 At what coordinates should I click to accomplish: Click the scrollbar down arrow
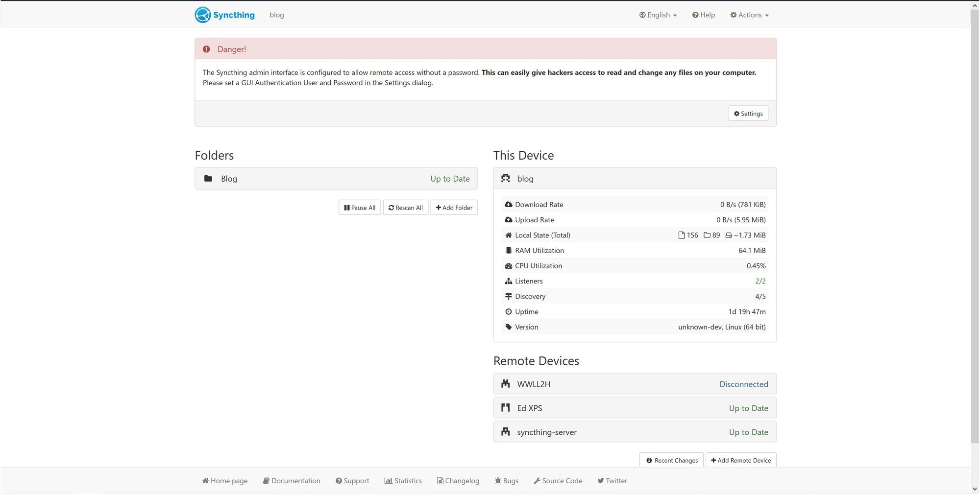pos(975,489)
